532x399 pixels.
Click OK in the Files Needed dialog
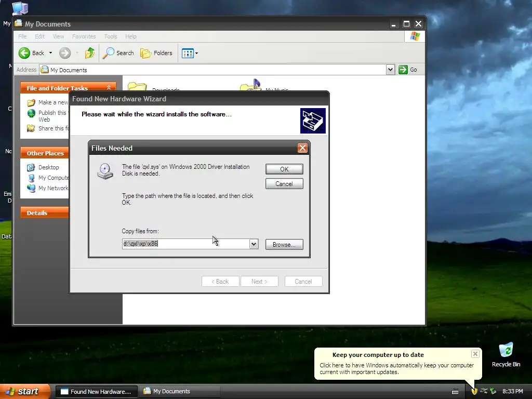coord(284,169)
